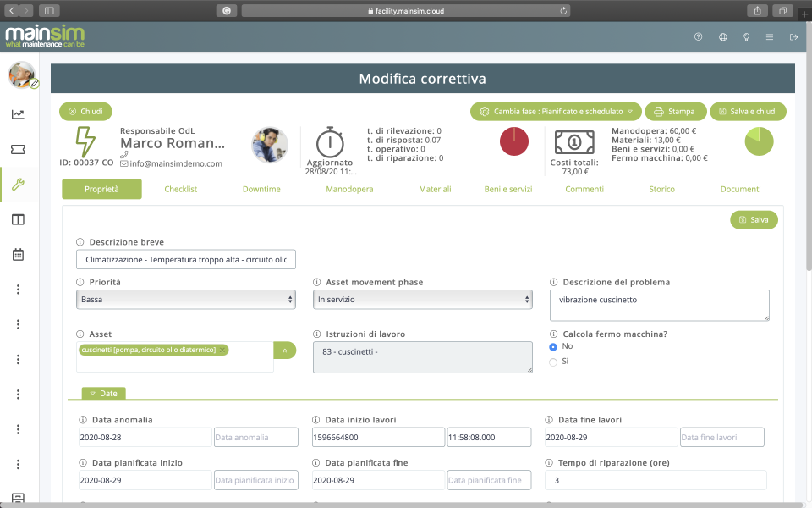Open the language globe icon in header
812x508 pixels.
pos(722,37)
